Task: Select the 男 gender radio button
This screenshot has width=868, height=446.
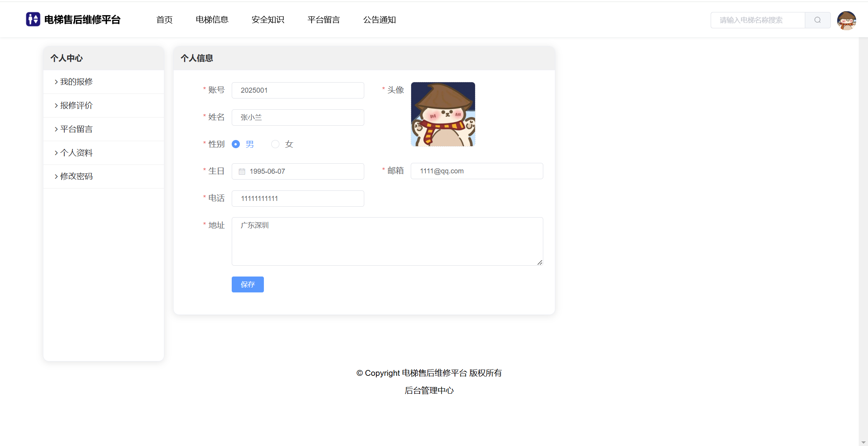Action: coord(236,144)
